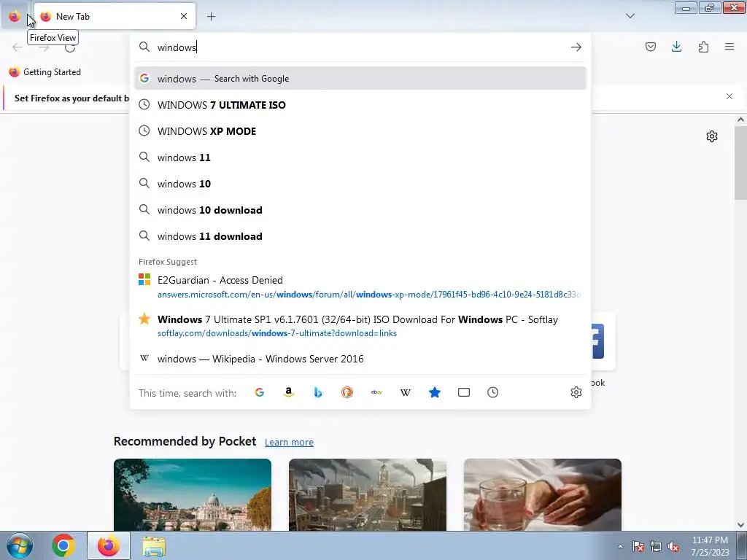The width and height of the screenshot is (747, 560).
Task: Open volume speaker tray icon
Action: [673, 546]
